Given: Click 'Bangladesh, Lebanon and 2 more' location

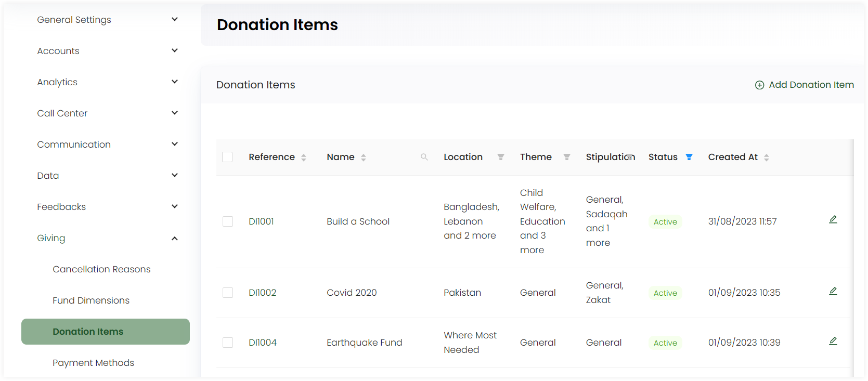Looking at the screenshot, I should tap(471, 221).
